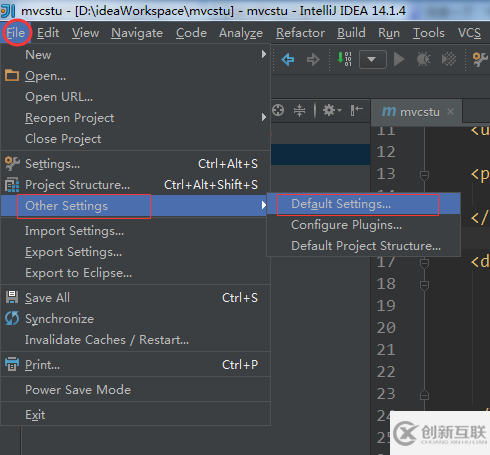Screen dimensions: 490x455
Task: Choose Print... from File menu
Action: (x=135, y=365)
